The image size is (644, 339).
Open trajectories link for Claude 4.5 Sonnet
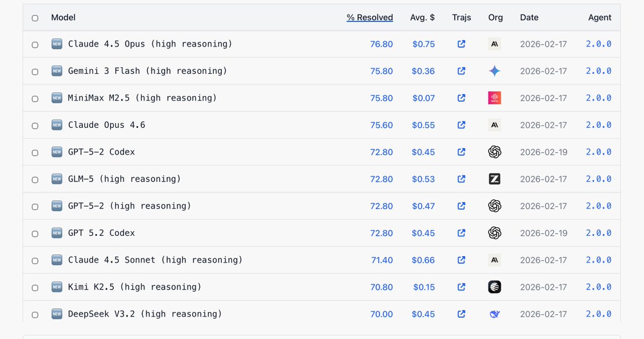[x=461, y=259]
